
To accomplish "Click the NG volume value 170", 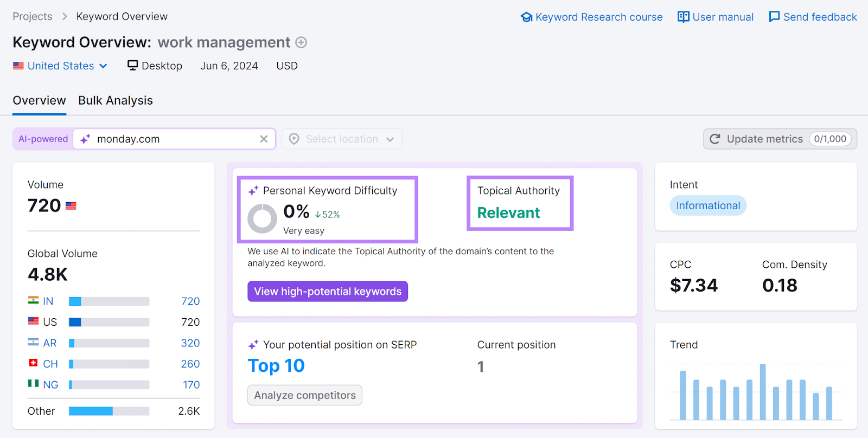I will tap(192, 385).
